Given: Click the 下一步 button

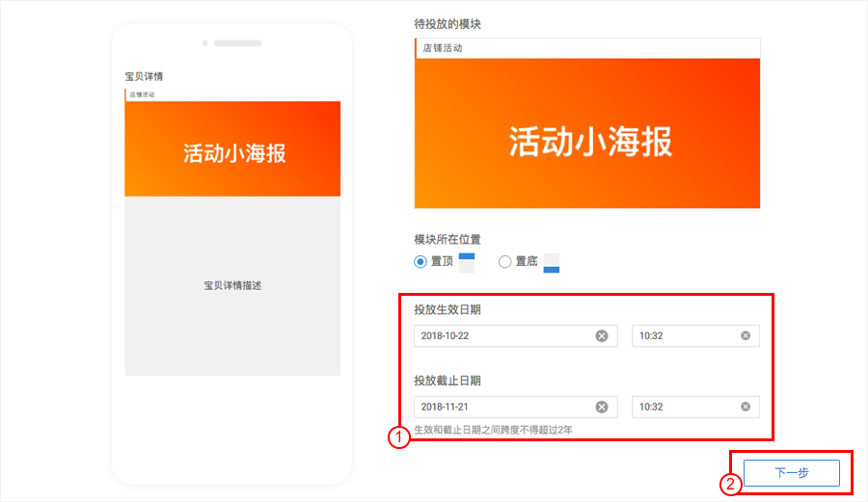Looking at the screenshot, I should (792, 473).
